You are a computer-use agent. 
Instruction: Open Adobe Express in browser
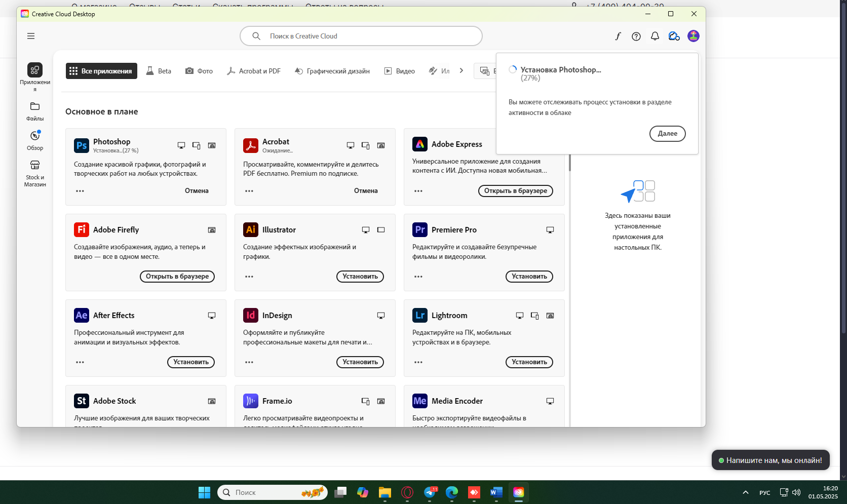(516, 191)
